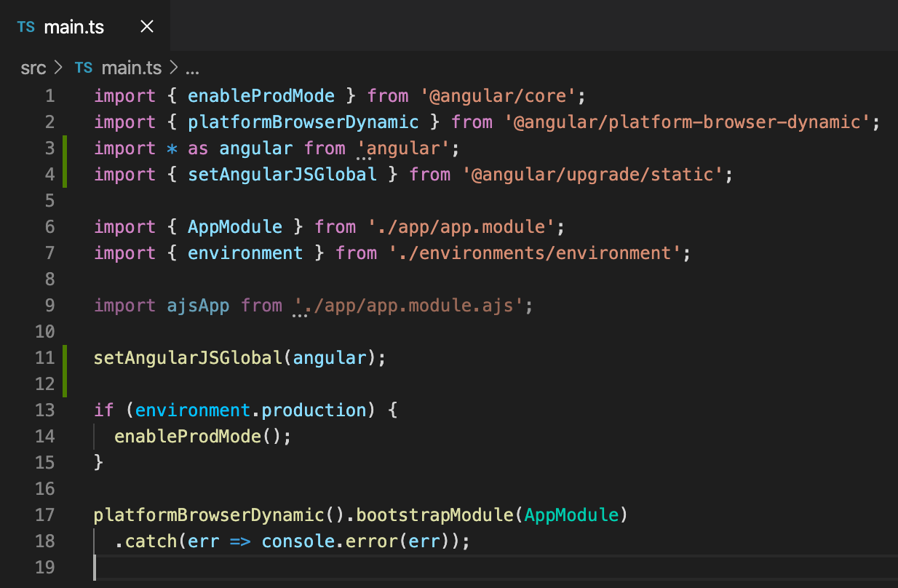Click the green change bar beside line 3

64,162
